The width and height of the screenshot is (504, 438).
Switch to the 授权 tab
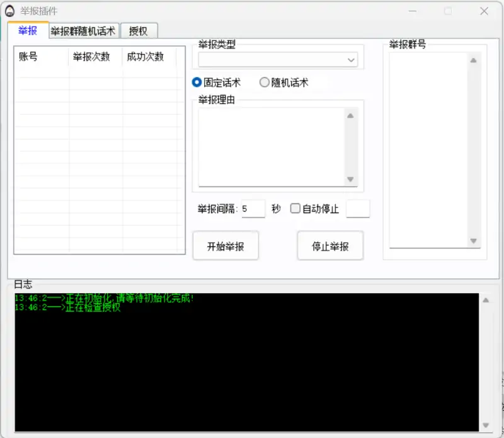[139, 30]
